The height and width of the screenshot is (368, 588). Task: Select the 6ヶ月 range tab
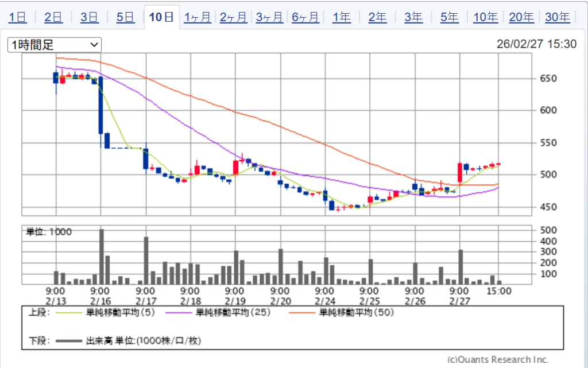pos(305,17)
